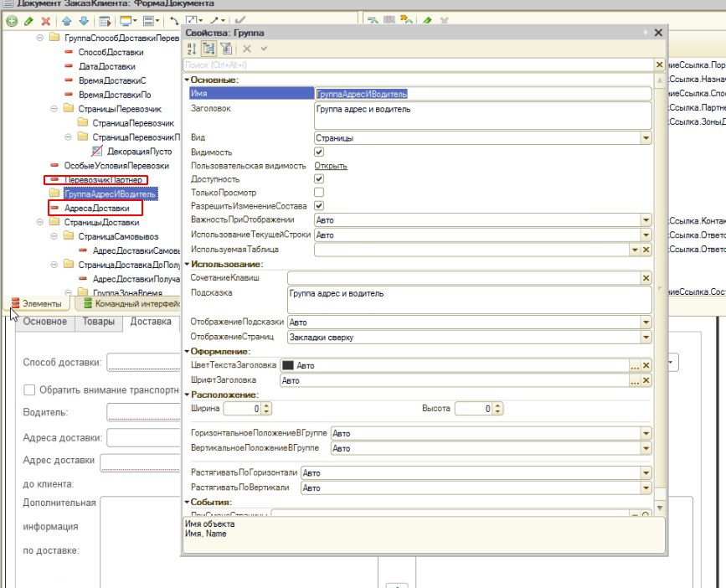Click the show-by-categories icon in properties toolbar
This screenshot has width=726, height=588.
tap(208, 49)
